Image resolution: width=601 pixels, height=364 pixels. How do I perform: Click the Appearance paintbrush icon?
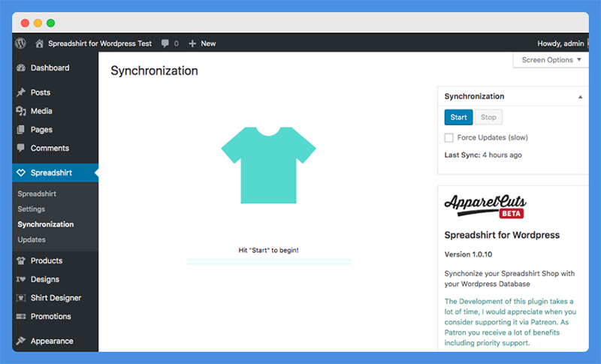coord(21,341)
